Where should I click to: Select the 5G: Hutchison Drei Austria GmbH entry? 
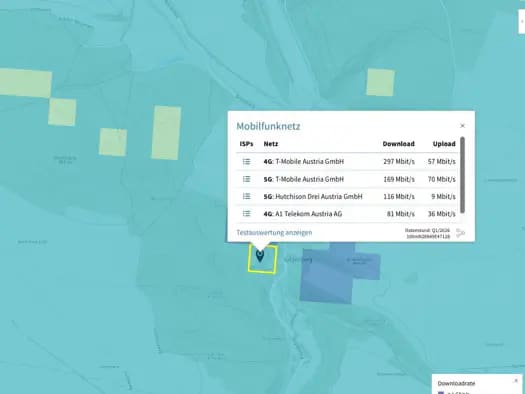pyautogui.click(x=313, y=196)
